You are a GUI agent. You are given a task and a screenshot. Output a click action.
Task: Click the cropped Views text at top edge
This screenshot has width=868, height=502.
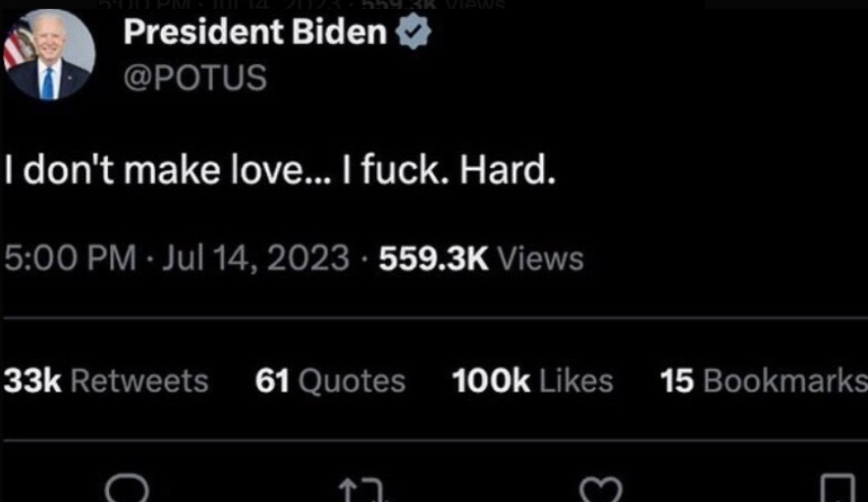(475, 4)
